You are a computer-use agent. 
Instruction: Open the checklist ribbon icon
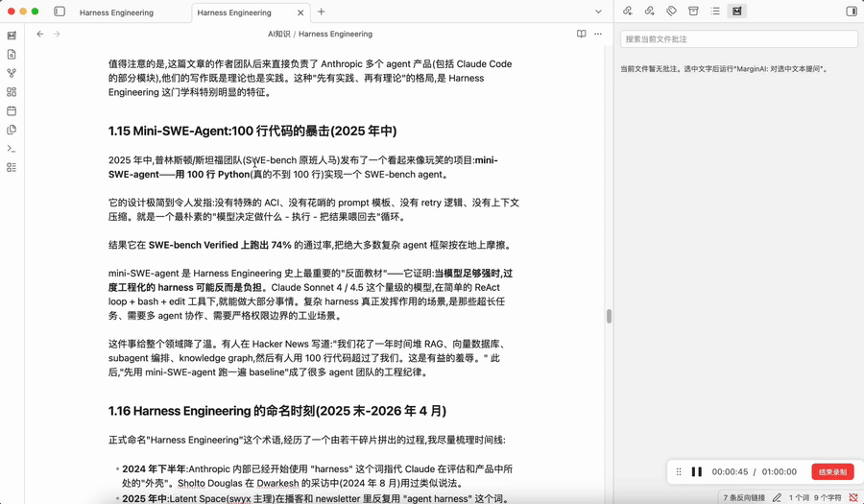click(12, 167)
